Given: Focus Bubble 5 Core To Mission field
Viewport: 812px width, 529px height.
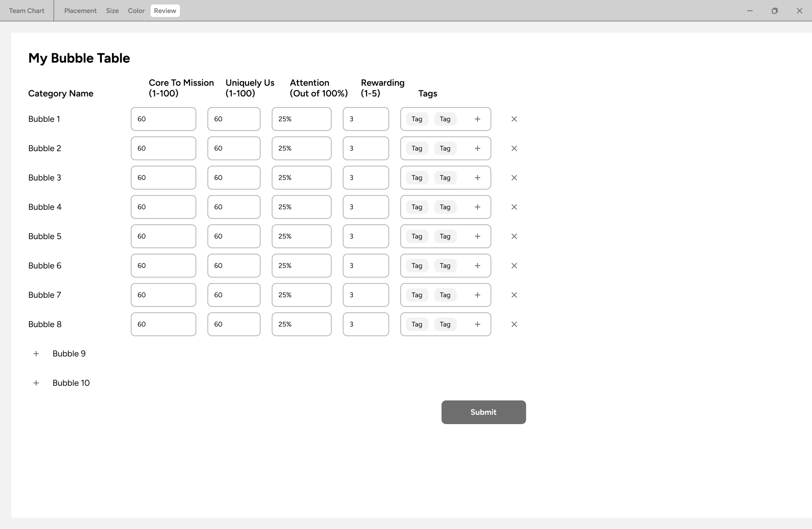Looking at the screenshot, I should (x=164, y=236).
